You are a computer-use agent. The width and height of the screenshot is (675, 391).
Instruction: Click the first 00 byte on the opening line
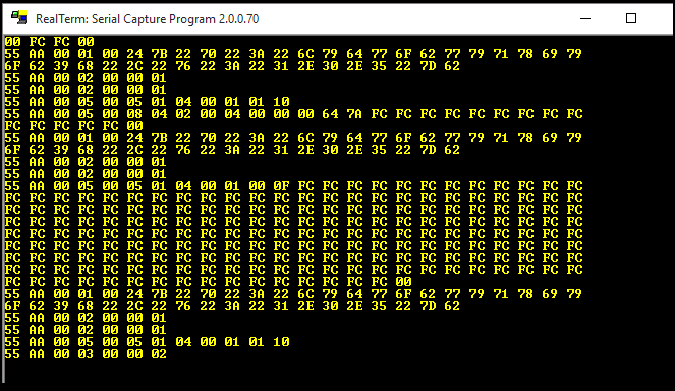click(x=12, y=42)
